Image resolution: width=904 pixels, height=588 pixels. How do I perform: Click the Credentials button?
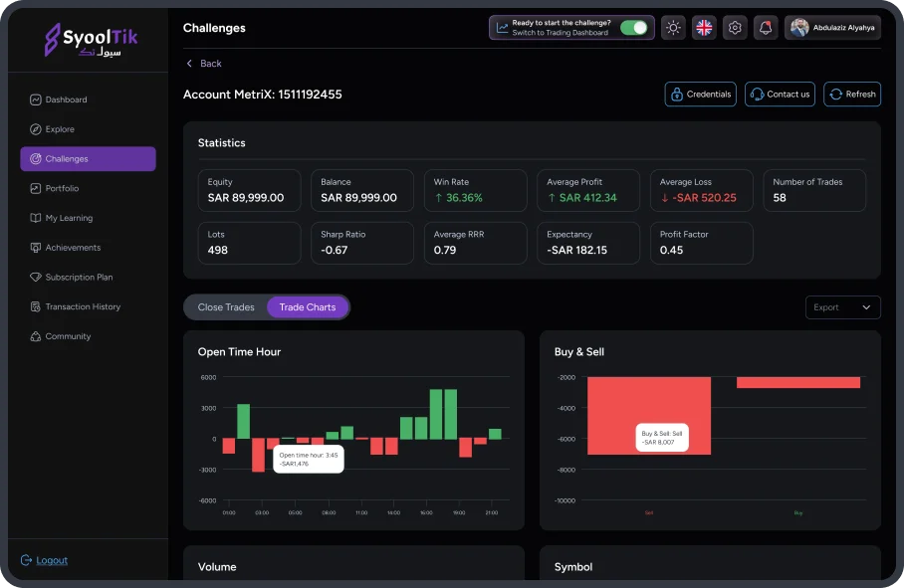click(700, 95)
